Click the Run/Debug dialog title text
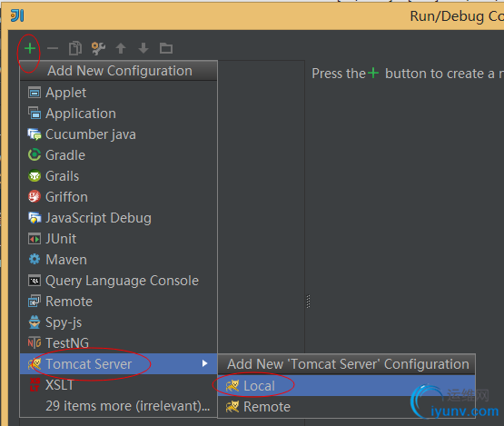This screenshot has width=504, height=426. 457,16
